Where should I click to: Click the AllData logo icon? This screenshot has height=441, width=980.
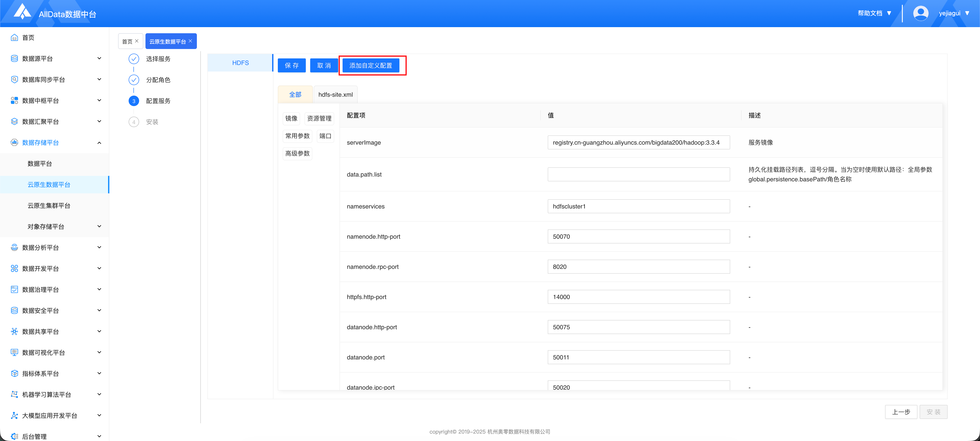click(x=22, y=11)
